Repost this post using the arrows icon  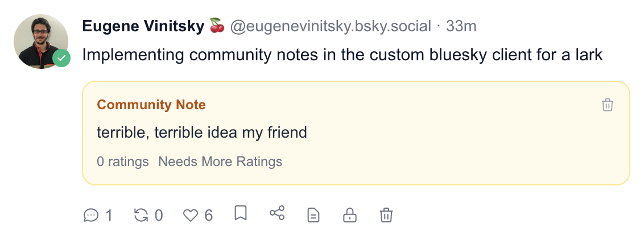click(141, 215)
